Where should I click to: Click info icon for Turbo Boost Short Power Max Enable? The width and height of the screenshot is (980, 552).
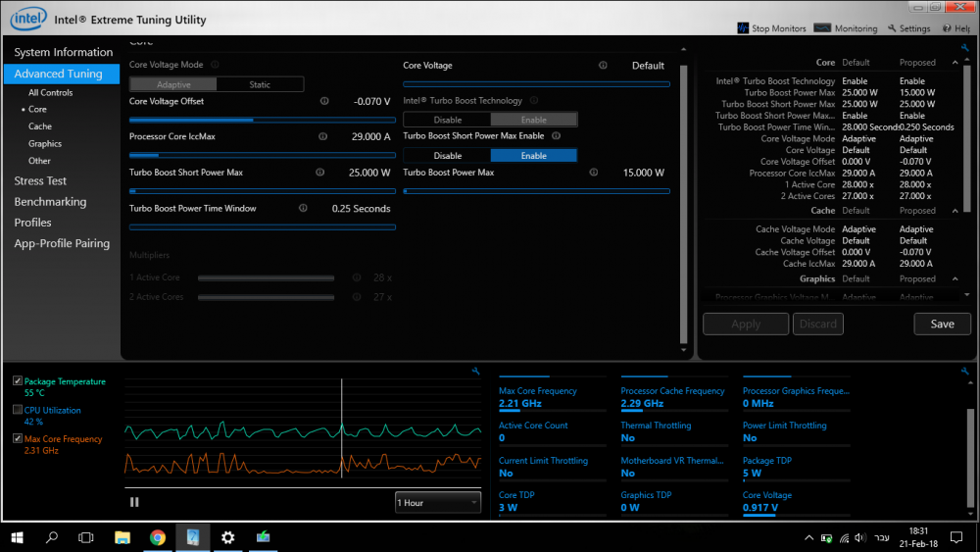point(557,135)
